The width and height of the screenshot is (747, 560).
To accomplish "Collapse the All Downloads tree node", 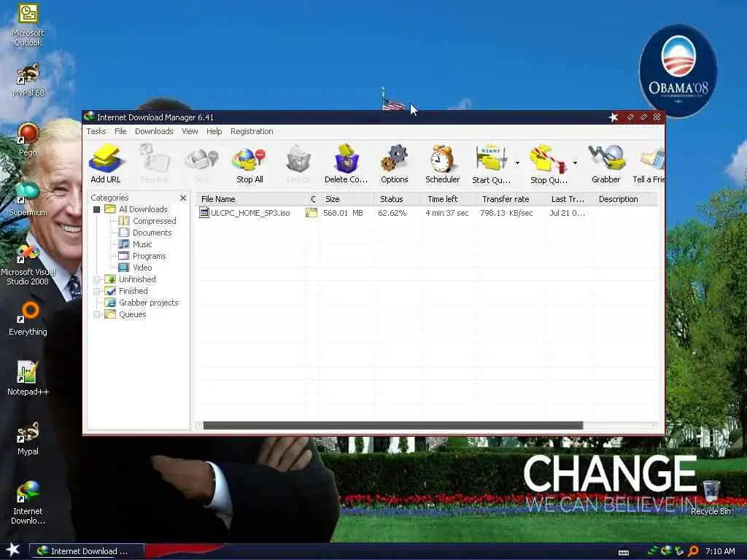I will pos(97,209).
